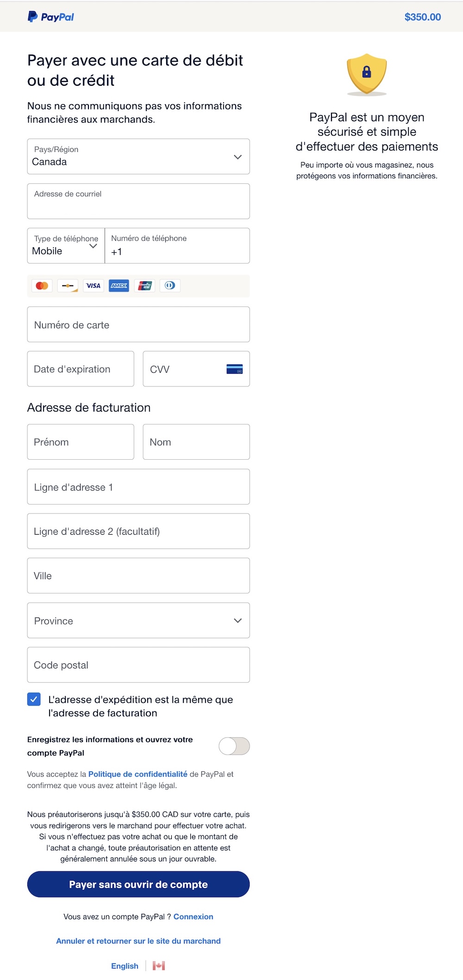Click the Canadian flag icon
Image resolution: width=463 pixels, height=980 pixels.
[x=159, y=966]
